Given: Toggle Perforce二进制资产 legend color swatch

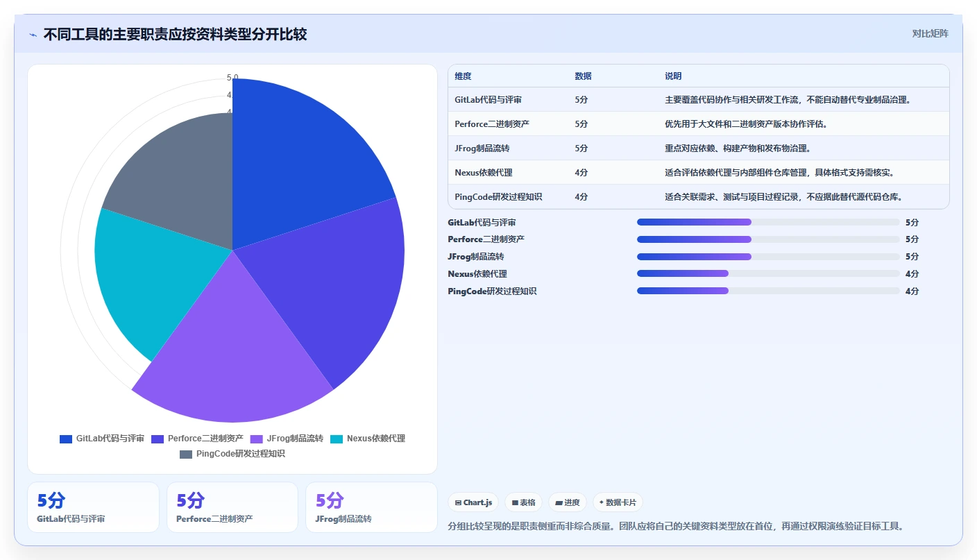Looking at the screenshot, I should 158,439.
